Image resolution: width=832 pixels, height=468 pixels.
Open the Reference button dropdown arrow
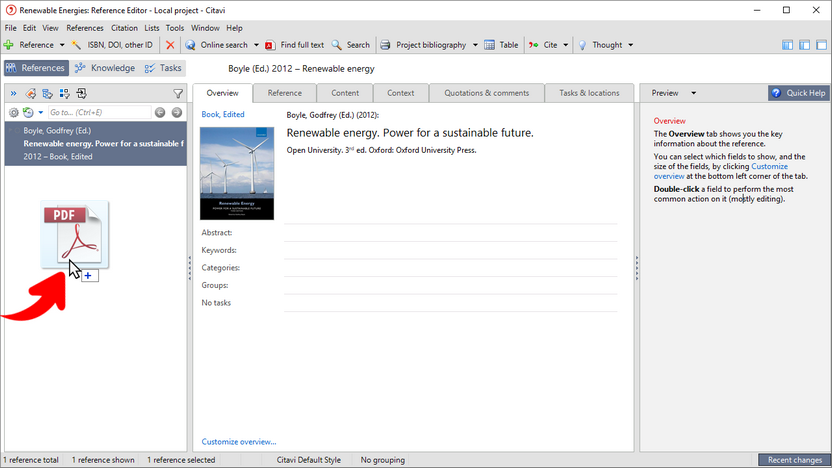click(62, 45)
